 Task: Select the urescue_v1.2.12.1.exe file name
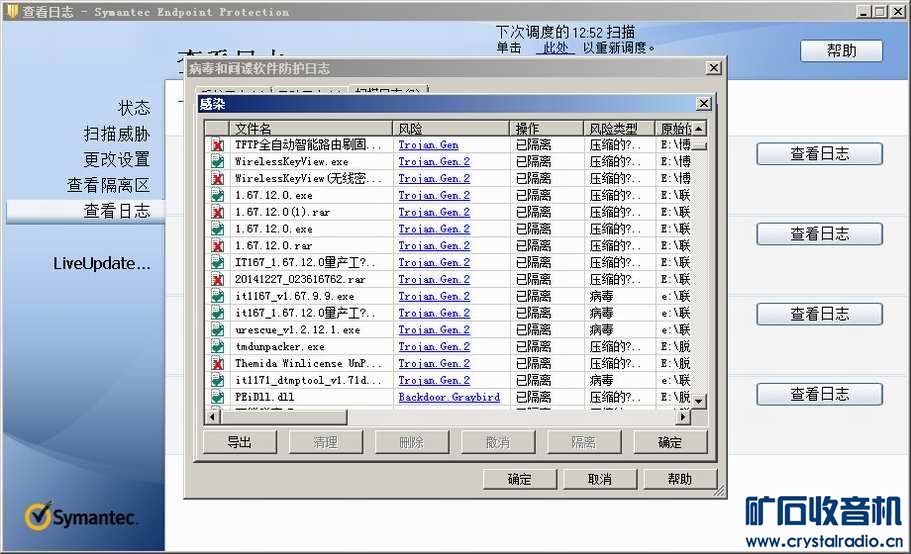tap(297, 330)
